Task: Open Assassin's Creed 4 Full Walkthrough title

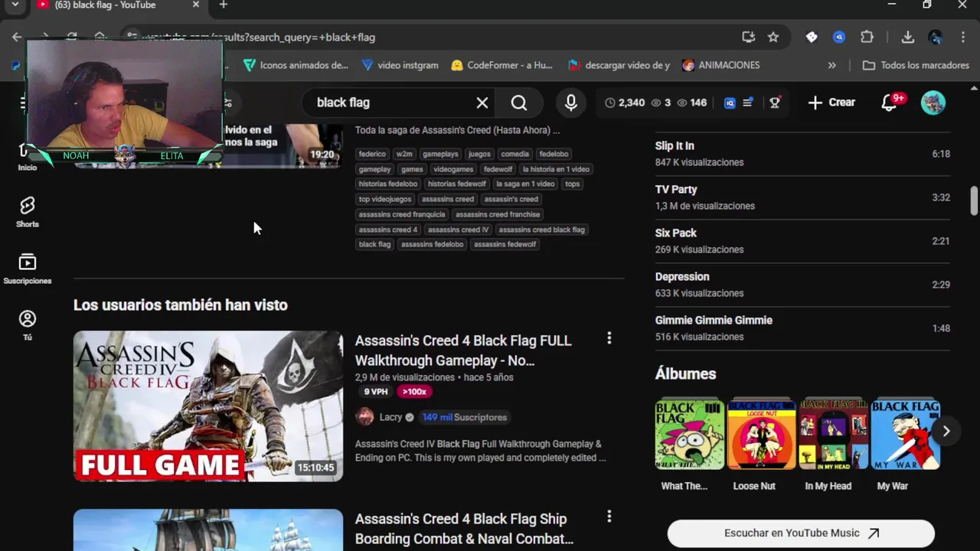Action: [x=463, y=350]
